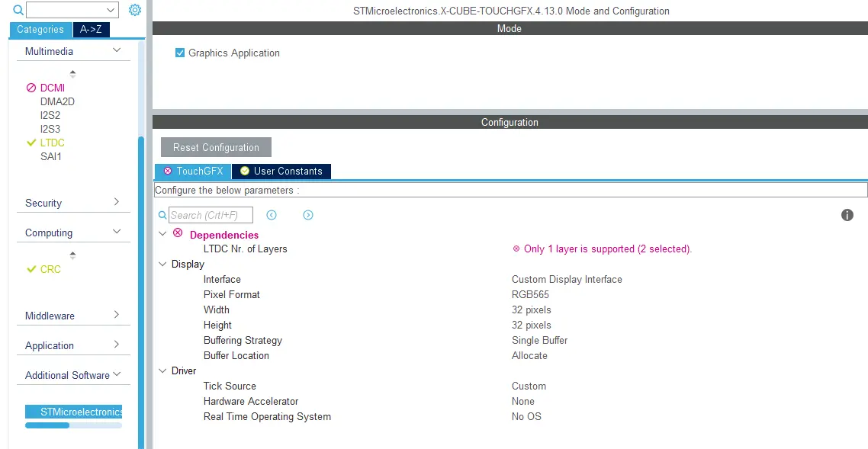868x449 pixels.
Task: Click the DCMI disabled icon
Action: point(31,88)
